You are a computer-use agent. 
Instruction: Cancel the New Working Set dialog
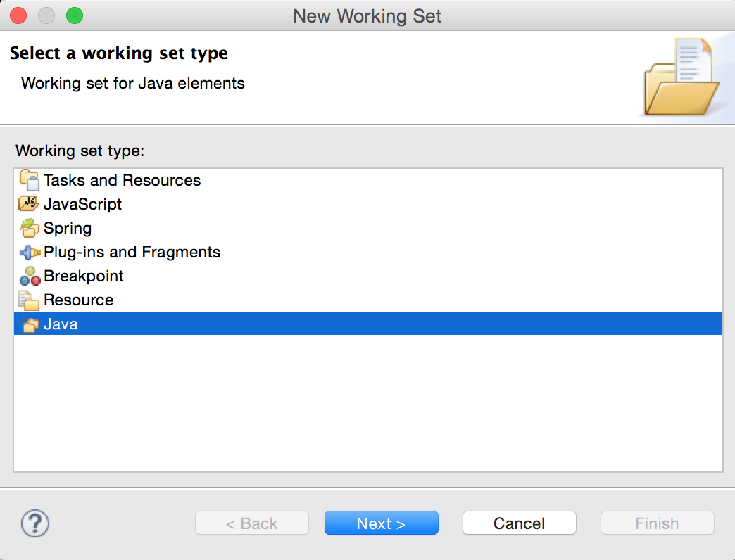[519, 523]
